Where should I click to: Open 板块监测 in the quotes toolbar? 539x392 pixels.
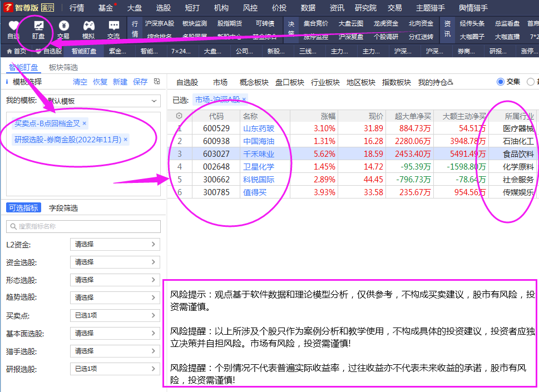pyautogui.click(x=195, y=23)
